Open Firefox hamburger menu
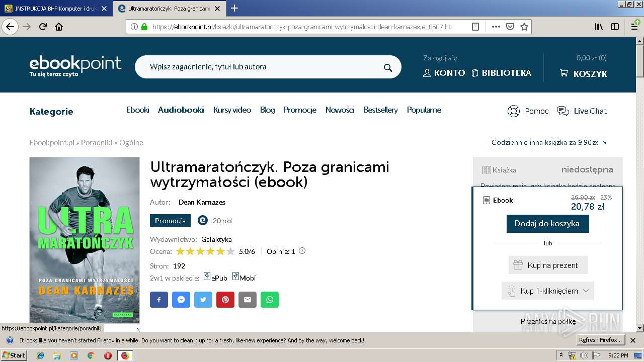The height and width of the screenshot is (362, 644). click(x=634, y=27)
